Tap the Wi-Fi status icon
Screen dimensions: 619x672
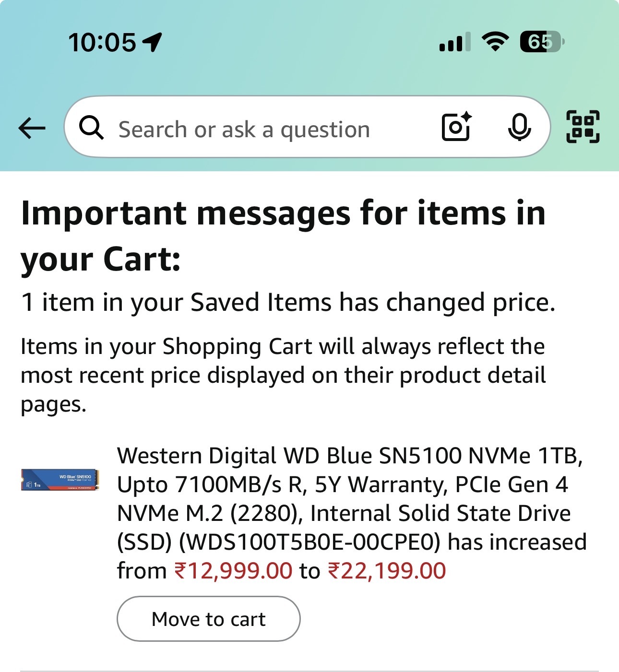[496, 42]
